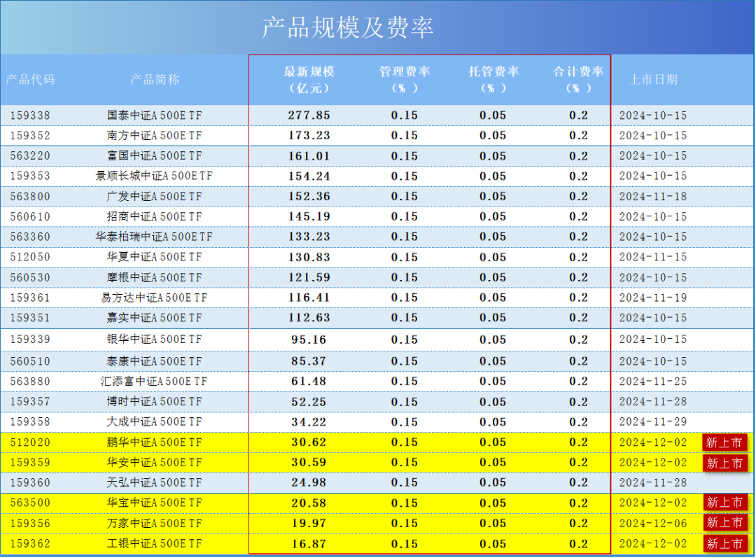Click the scale value 173.23
The width and height of the screenshot is (756, 558).
click(x=309, y=136)
